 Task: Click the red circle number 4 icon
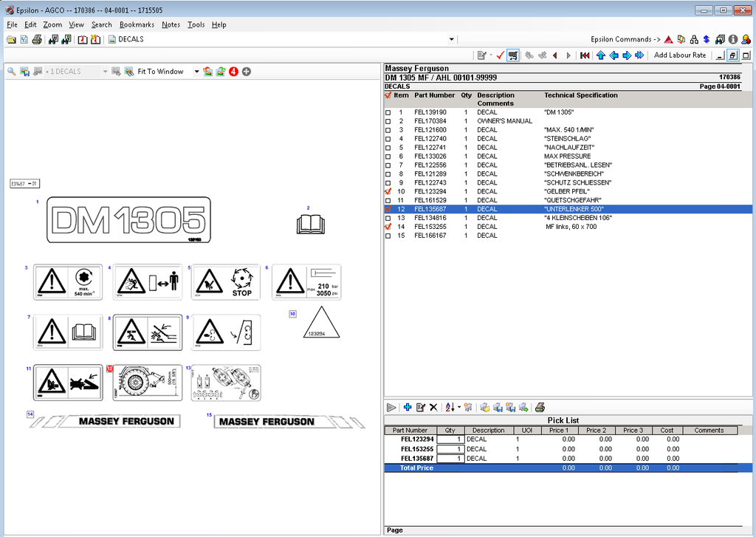[x=233, y=72]
